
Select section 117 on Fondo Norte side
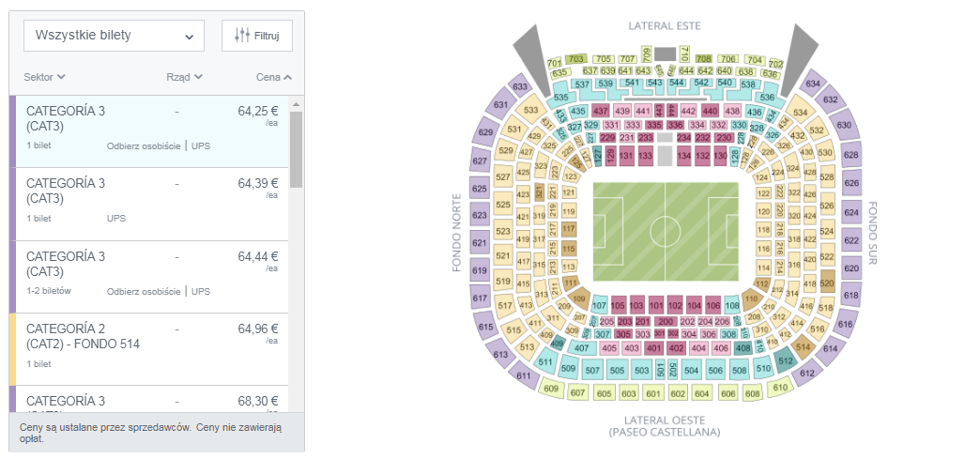[568, 229]
